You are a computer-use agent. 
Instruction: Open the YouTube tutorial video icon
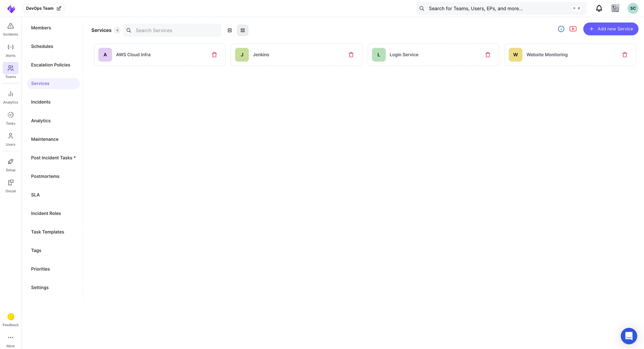point(573,29)
